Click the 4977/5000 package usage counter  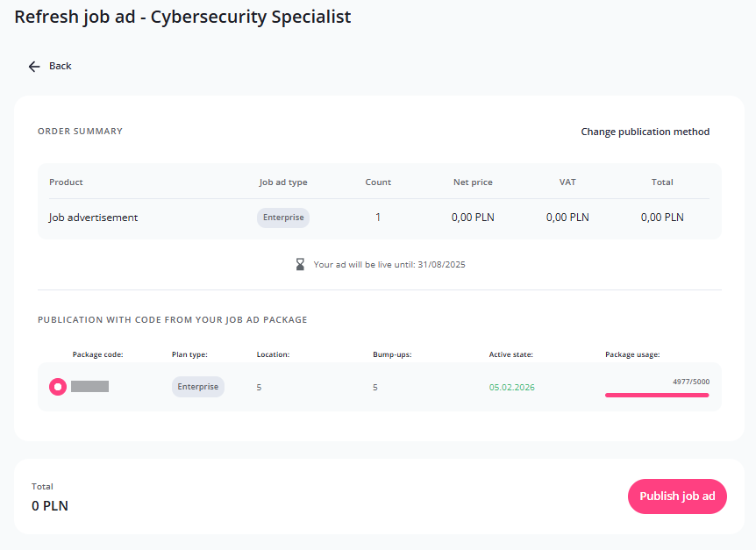(x=690, y=382)
